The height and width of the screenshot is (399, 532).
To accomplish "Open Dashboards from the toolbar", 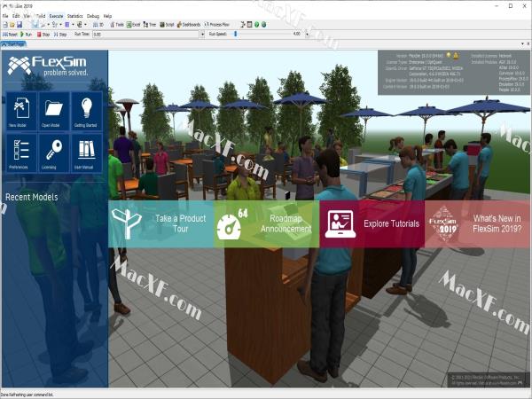I will (x=189, y=25).
